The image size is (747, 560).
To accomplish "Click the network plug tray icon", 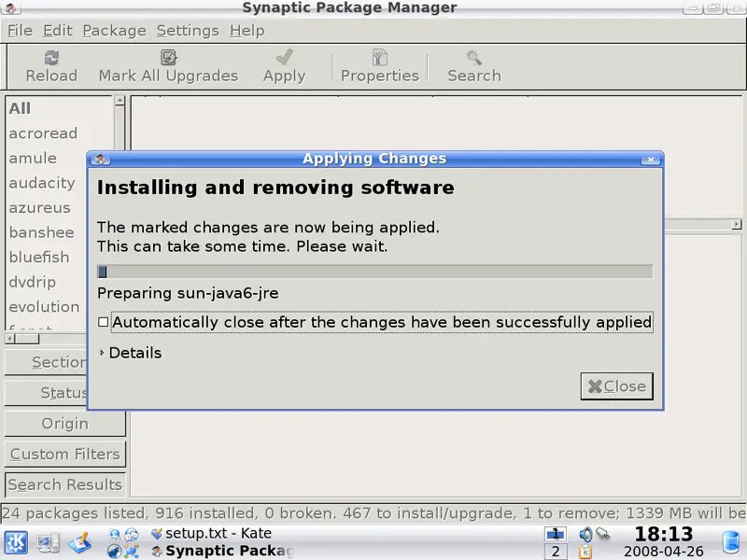I will [x=603, y=534].
